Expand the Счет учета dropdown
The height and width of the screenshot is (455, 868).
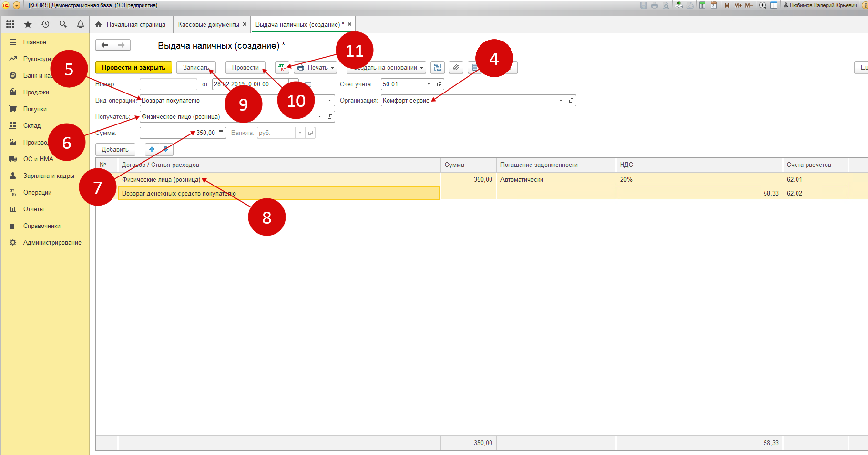pos(429,84)
